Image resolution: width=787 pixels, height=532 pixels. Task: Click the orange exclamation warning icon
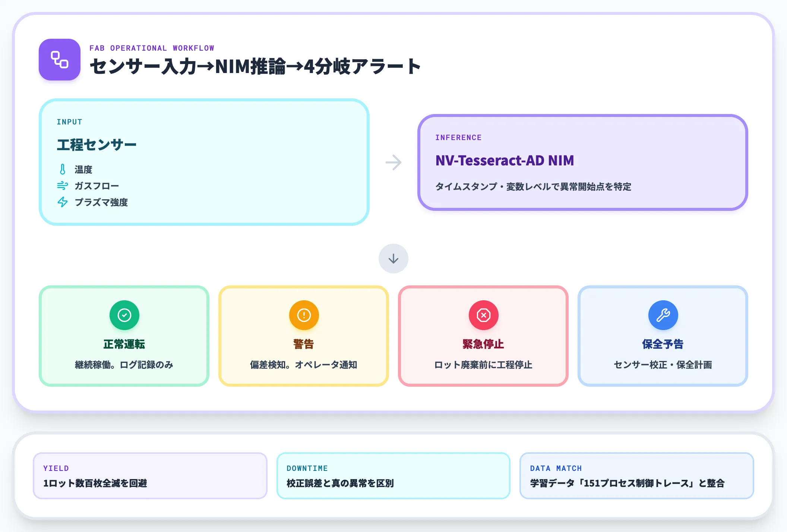click(304, 315)
